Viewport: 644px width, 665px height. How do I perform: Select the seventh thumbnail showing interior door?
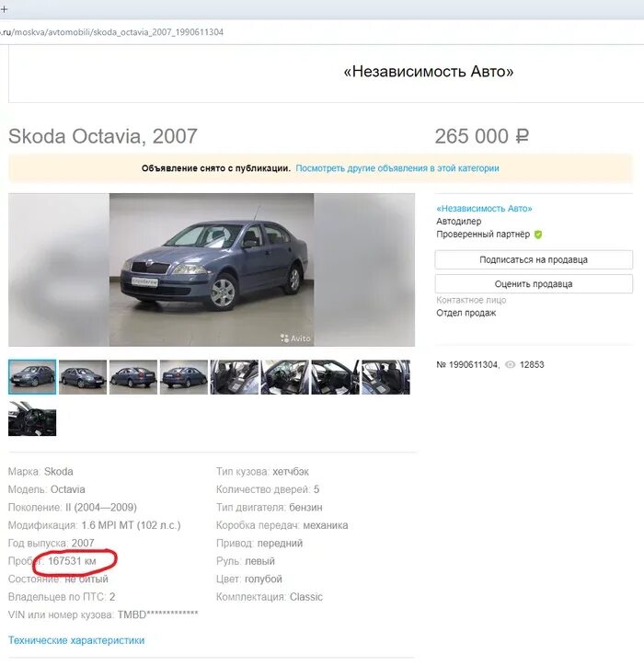point(335,377)
